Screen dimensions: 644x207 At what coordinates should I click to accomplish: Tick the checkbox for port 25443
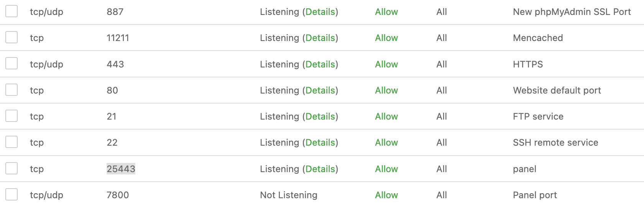tap(11, 169)
